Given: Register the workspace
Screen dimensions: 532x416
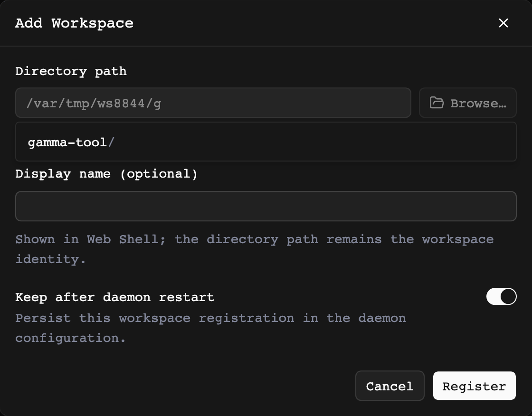Looking at the screenshot, I should 475,386.
